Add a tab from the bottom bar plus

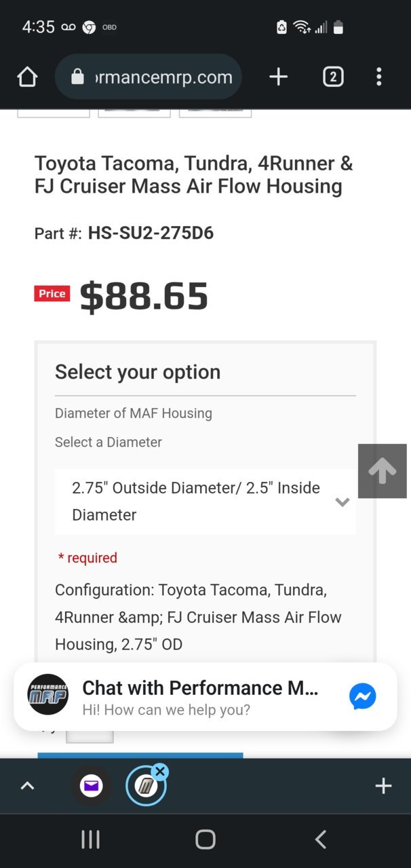coord(383,786)
